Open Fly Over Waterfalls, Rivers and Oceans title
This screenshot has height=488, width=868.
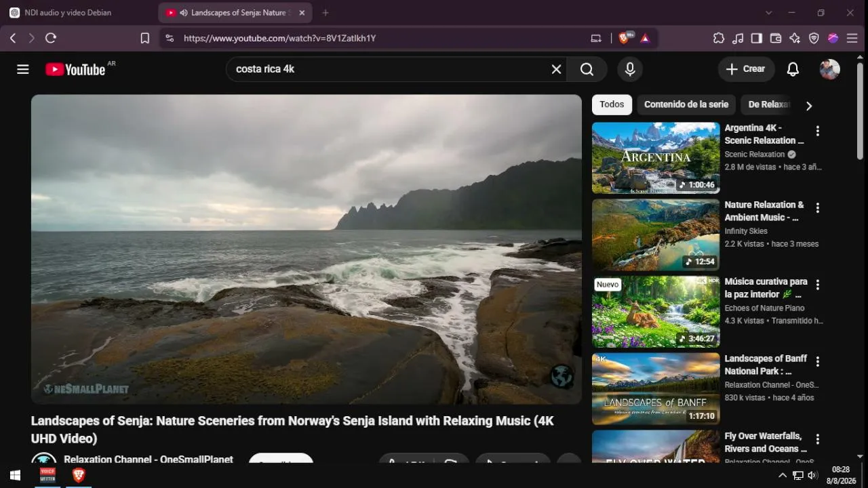766,442
